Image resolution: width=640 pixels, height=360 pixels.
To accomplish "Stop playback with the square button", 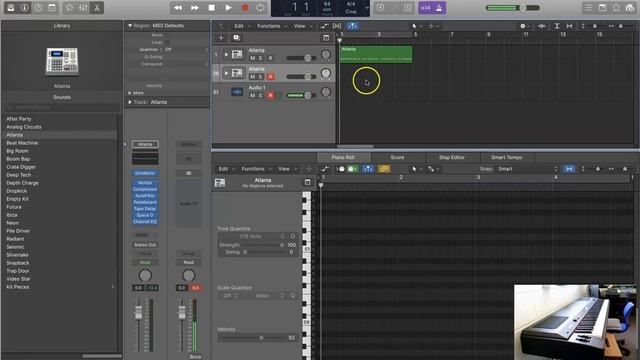I will tap(211, 8).
